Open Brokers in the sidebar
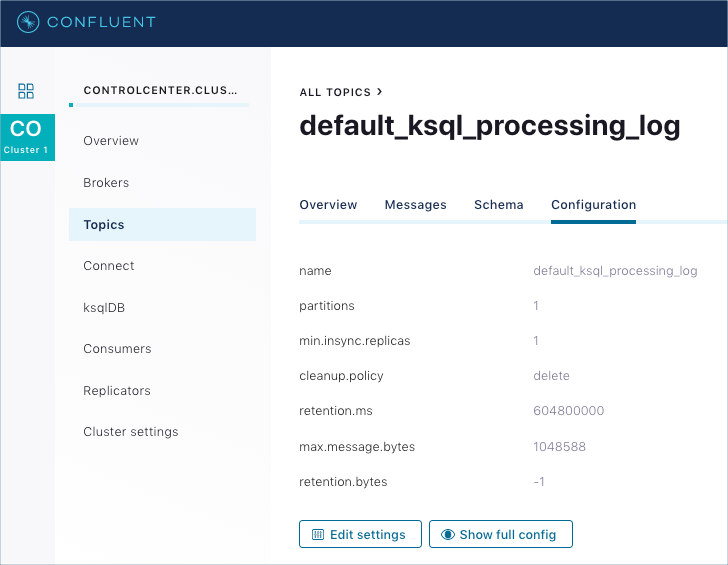Screen dimensions: 728x565 coord(106,183)
